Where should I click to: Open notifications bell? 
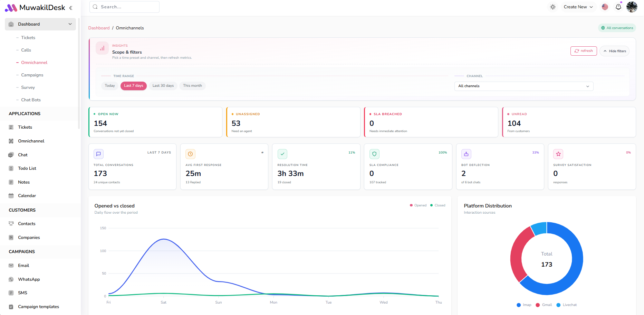point(618,7)
